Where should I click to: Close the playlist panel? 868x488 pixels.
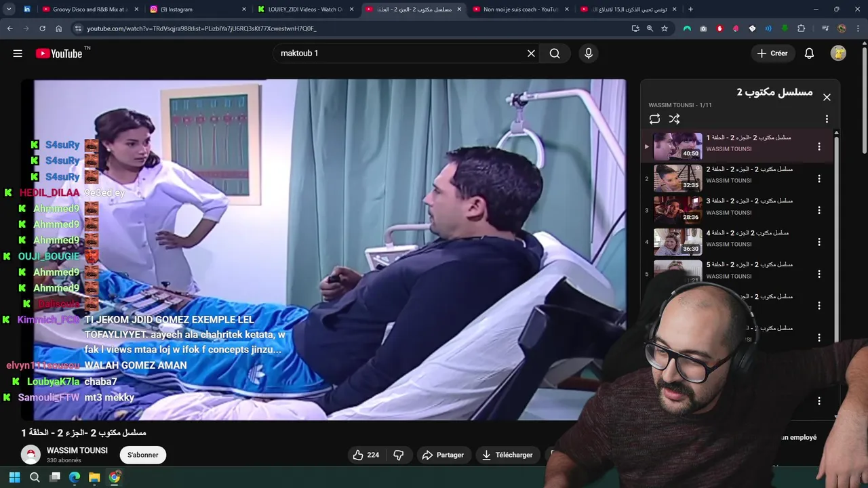pos(827,98)
